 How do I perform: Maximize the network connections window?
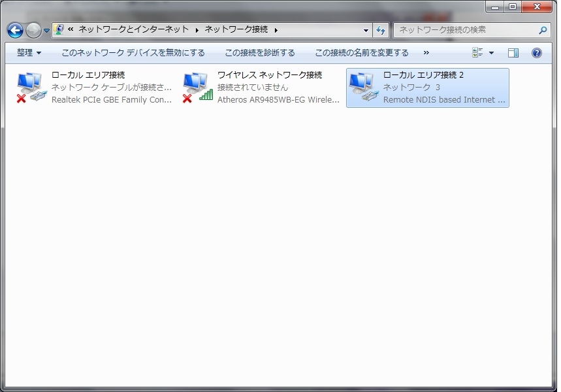(x=513, y=7)
